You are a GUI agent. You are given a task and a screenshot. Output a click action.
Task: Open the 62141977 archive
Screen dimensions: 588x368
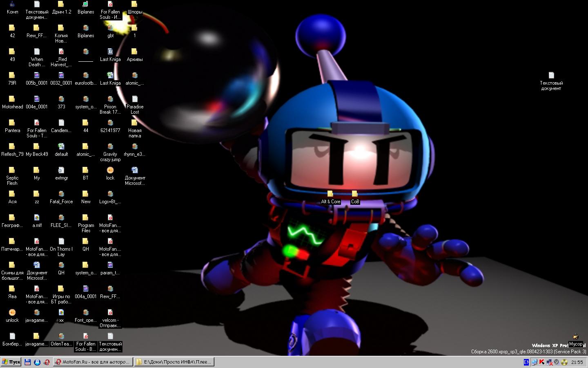(x=110, y=126)
